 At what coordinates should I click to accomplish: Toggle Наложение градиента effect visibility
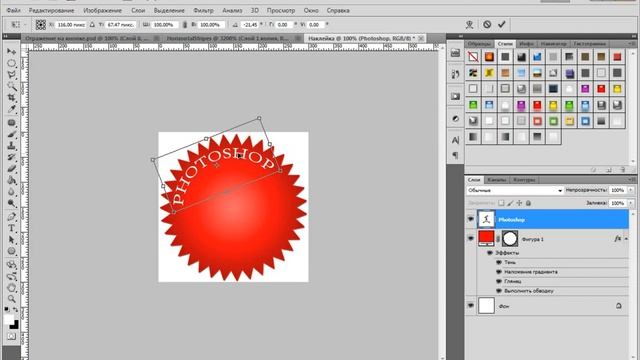[499, 272]
